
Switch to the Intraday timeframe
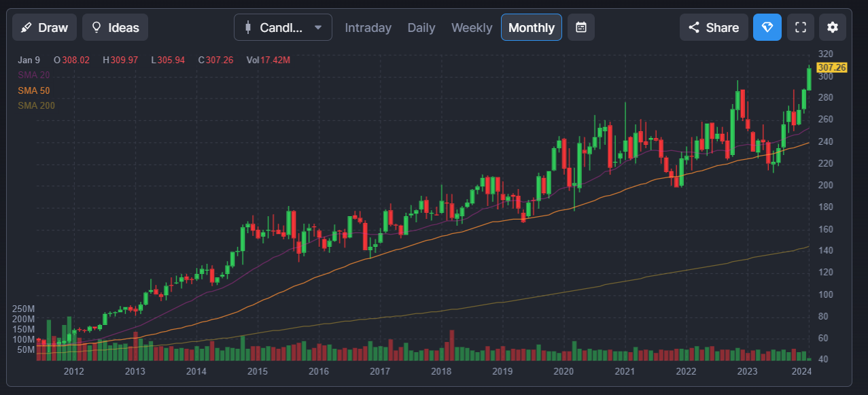click(368, 27)
